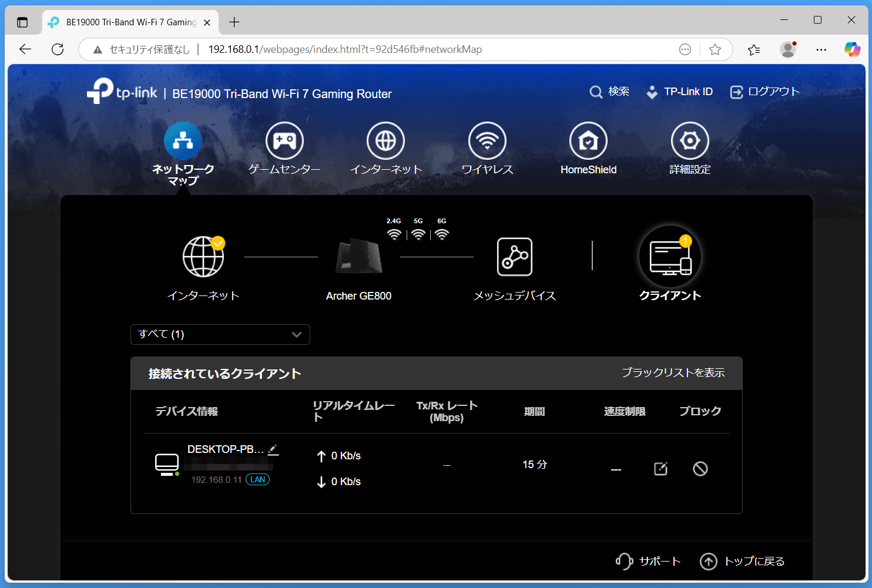872x588 pixels.
Task: Select the Archer GE800 router image
Action: coord(358,256)
